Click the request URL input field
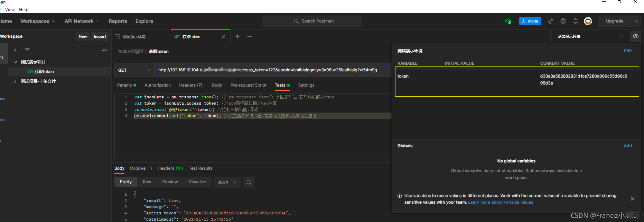644x222 pixels. 272,70
